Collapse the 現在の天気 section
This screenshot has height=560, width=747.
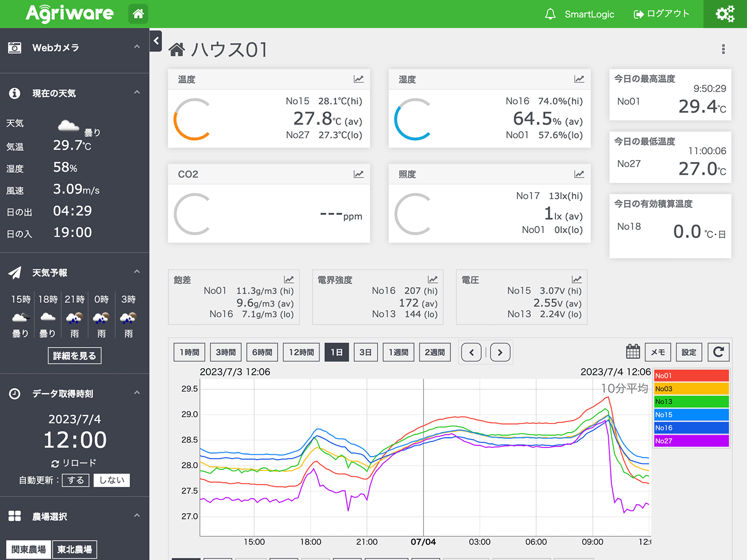point(137,93)
